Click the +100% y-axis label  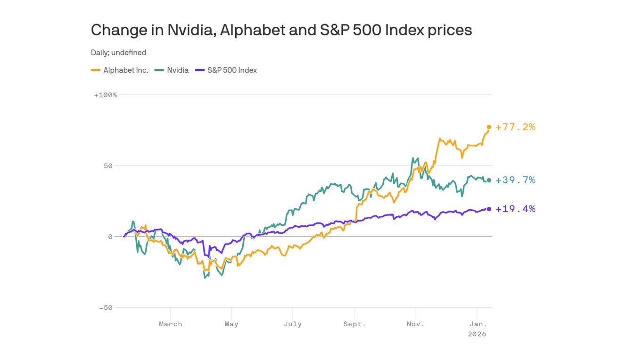106,95
